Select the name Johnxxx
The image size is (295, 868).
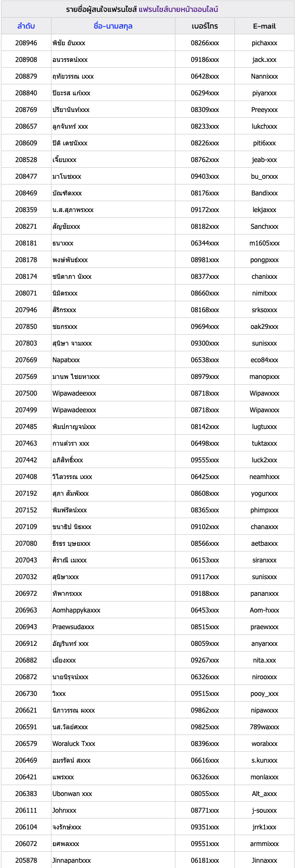pos(64,810)
